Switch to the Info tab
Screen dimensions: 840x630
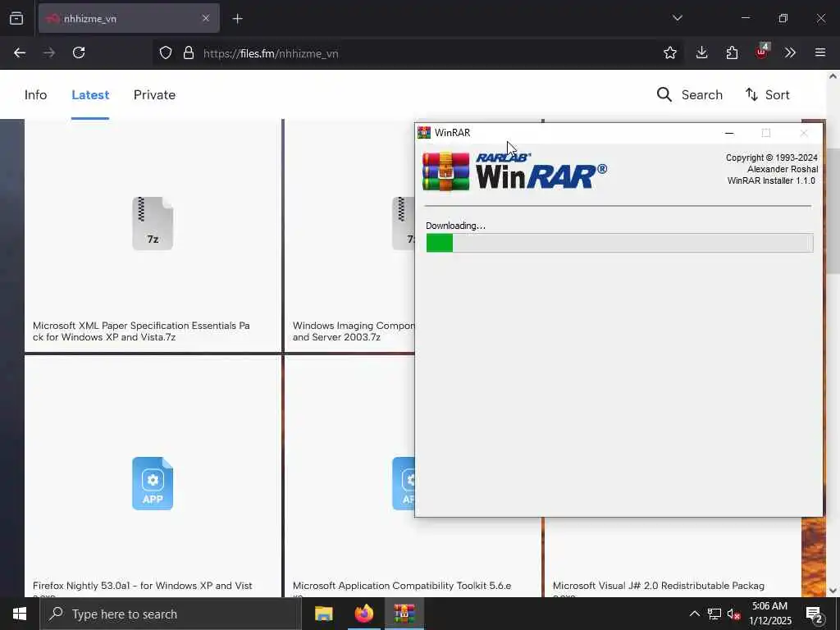click(35, 95)
